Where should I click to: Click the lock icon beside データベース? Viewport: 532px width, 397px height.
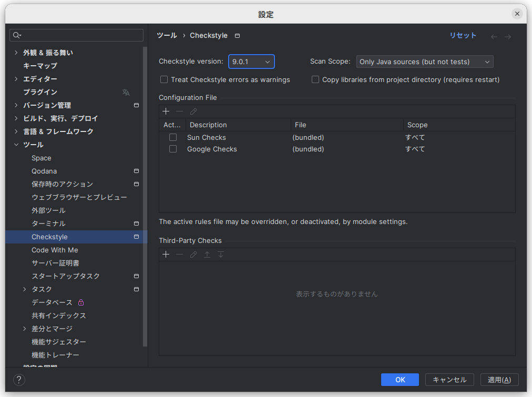(80, 302)
